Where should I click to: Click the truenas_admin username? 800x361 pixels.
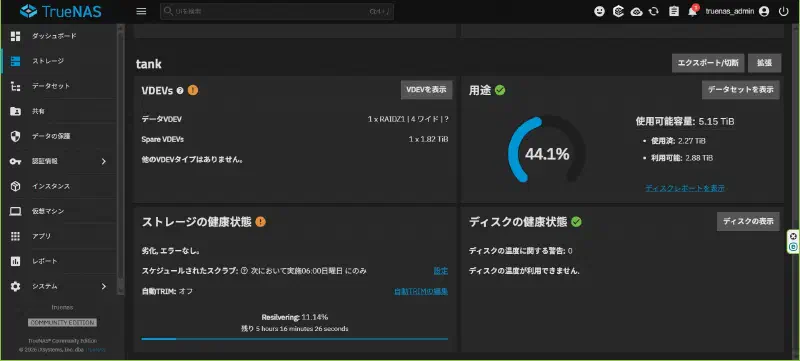(x=730, y=11)
